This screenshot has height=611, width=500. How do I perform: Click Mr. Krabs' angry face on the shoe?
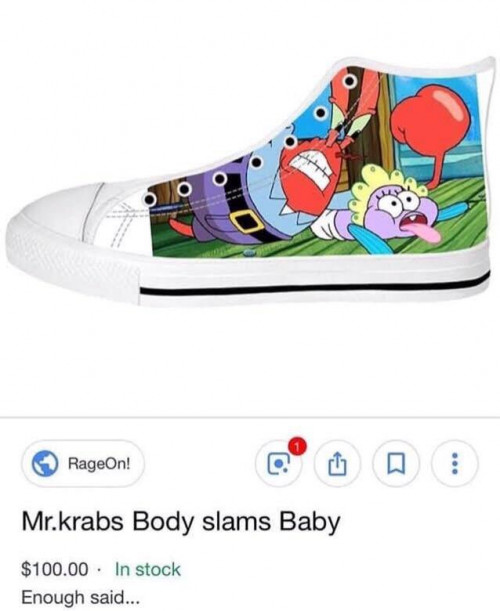point(308,175)
